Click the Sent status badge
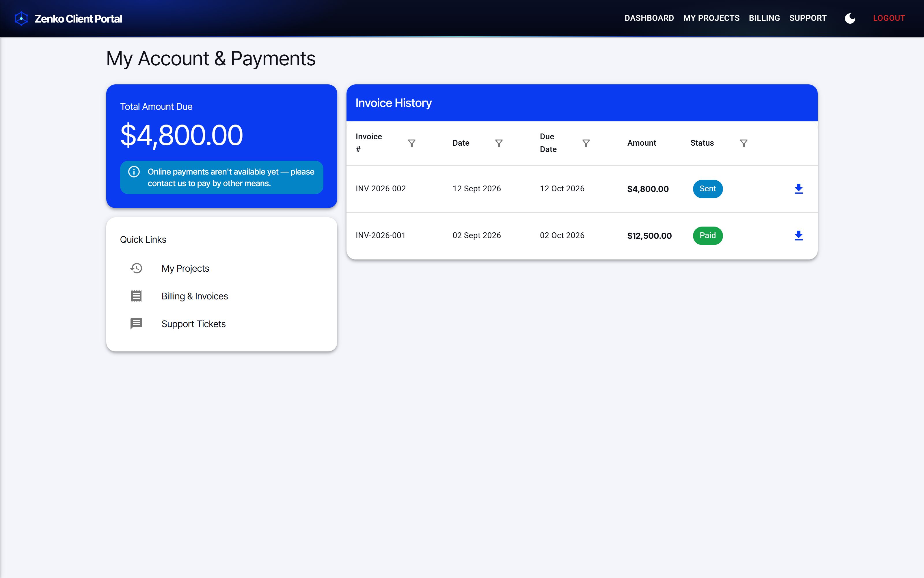 (707, 189)
